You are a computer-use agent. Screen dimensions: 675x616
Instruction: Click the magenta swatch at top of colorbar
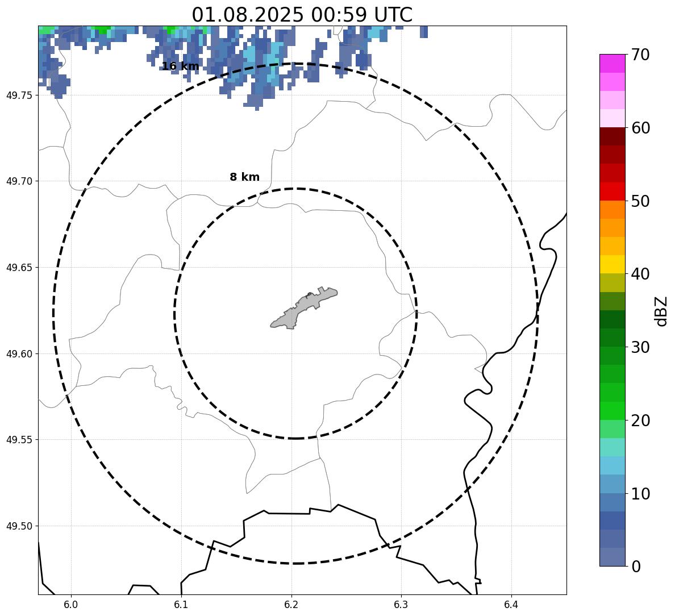point(612,63)
